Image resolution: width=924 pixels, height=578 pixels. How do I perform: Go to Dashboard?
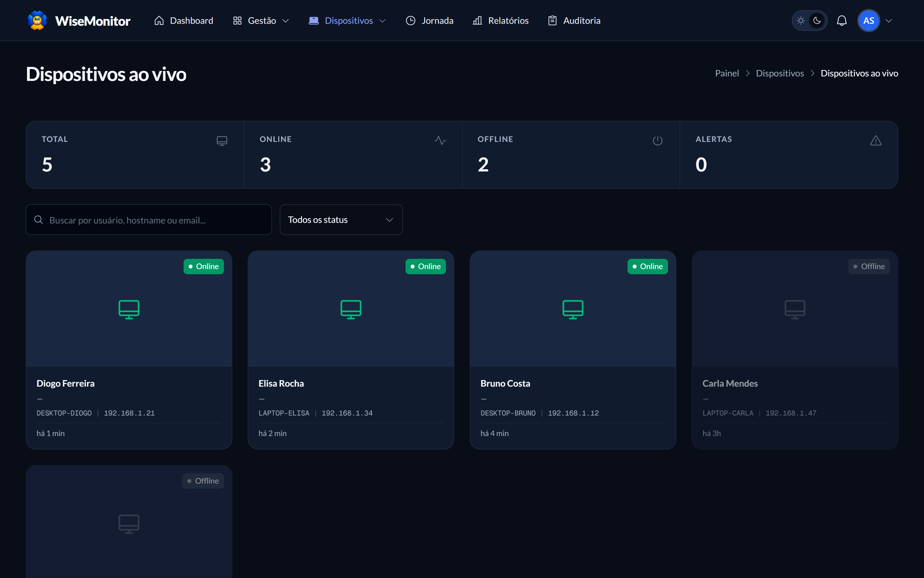(x=184, y=21)
